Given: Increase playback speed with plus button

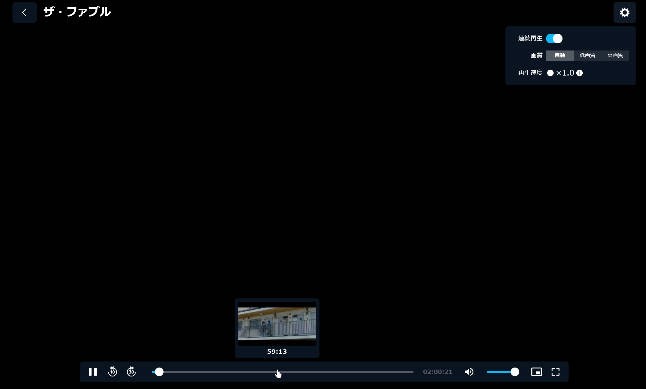Looking at the screenshot, I should pyautogui.click(x=579, y=73).
